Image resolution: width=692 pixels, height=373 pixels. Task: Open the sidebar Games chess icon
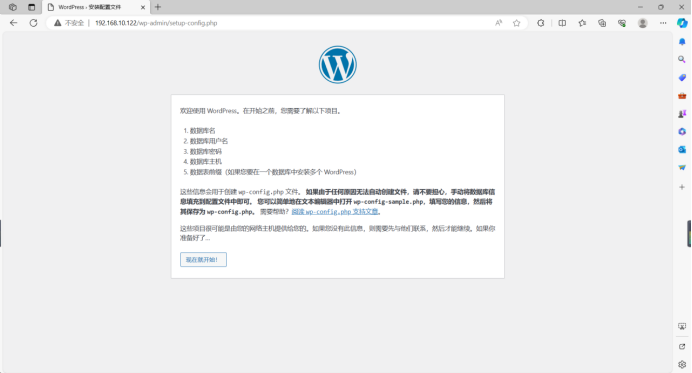(x=682, y=114)
